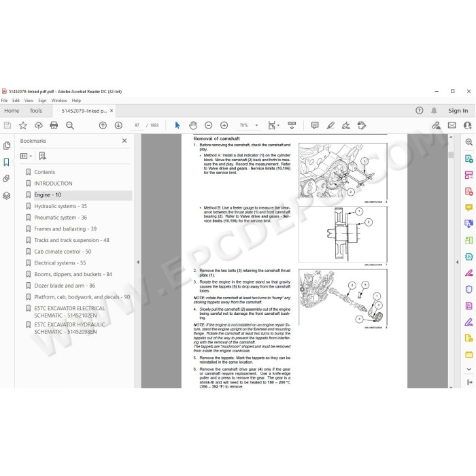Go to next page arrow
The width and height of the screenshot is (476, 476).
pyautogui.click(x=118, y=125)
